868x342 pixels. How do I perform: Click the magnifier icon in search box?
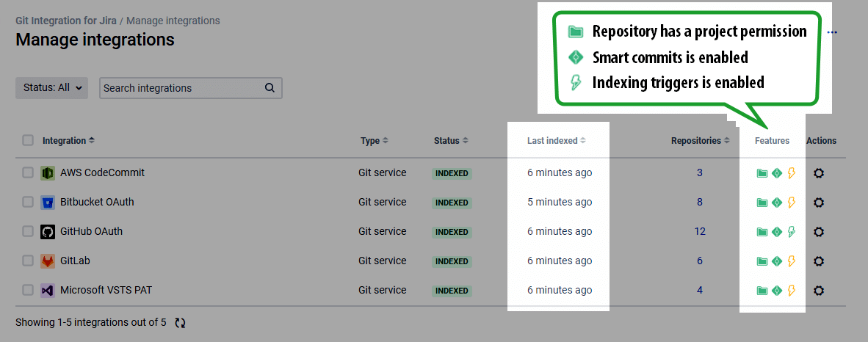point(270,87)
